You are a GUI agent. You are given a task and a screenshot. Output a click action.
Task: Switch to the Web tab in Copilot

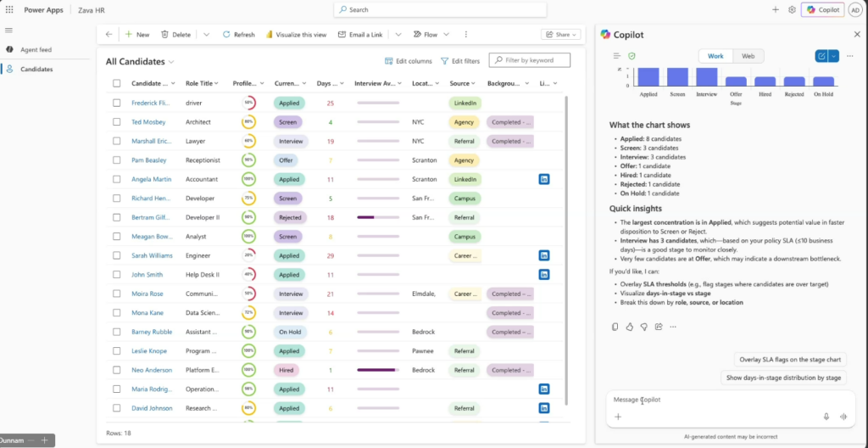748,56
